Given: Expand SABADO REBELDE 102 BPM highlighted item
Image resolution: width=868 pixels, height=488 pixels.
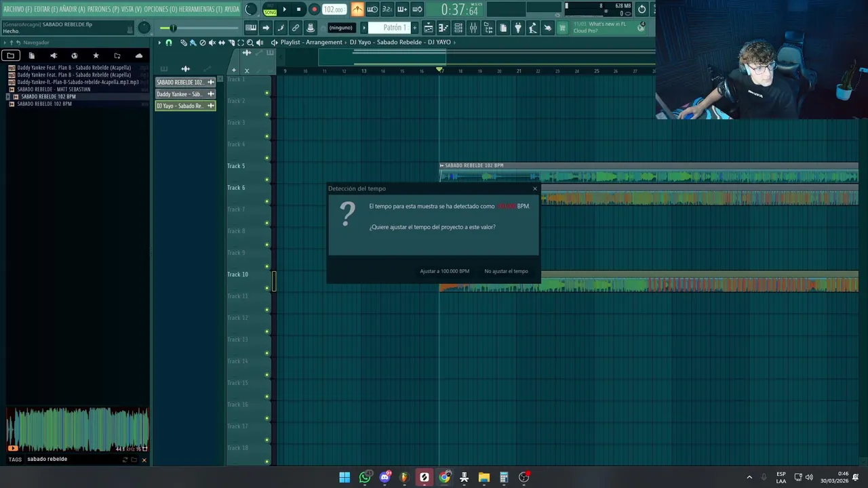Looking at the screenshot, I should tap(7, 97).
